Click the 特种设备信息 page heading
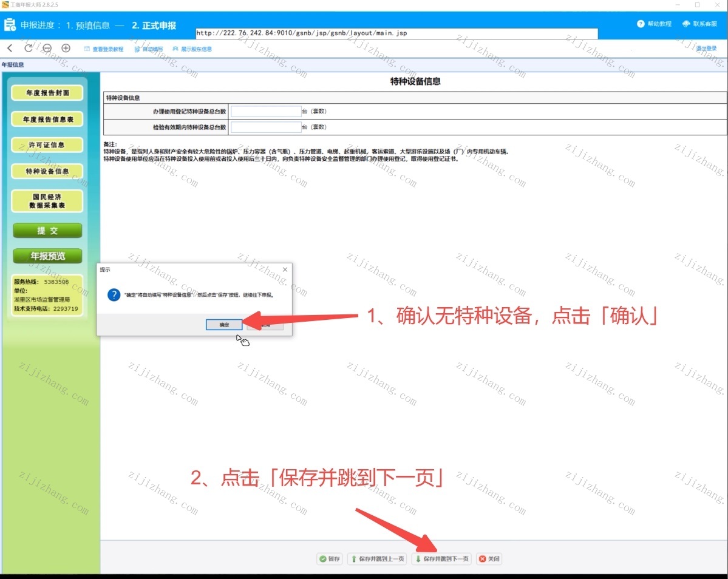 point(415,81)
